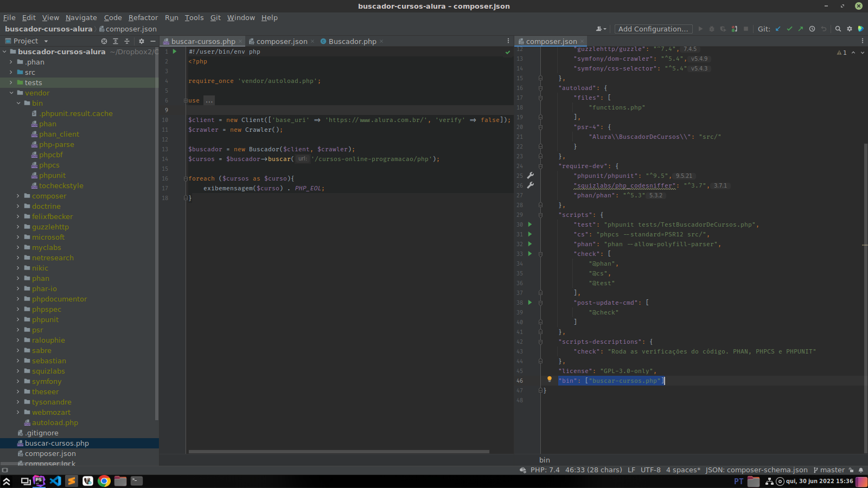Viewport: 868px width, 488px height.
Task: Hide the Project tool window
Action: [153, 41]
